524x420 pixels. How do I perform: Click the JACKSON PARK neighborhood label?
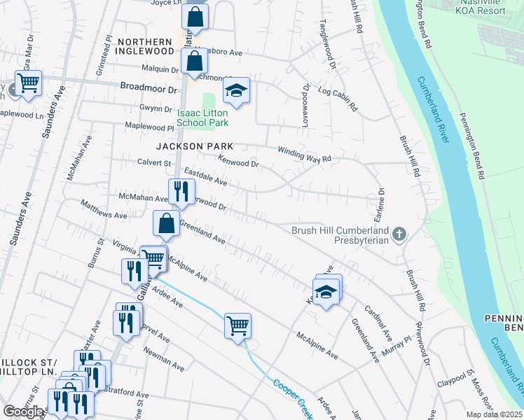[x=184, y=146]
